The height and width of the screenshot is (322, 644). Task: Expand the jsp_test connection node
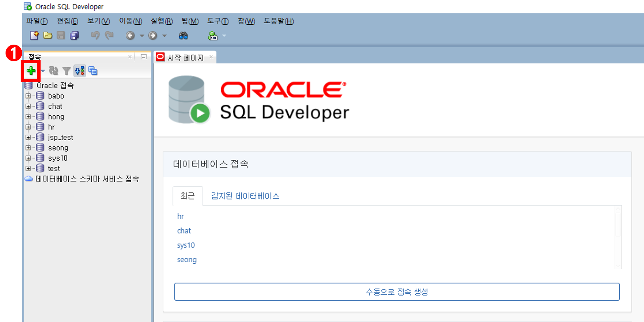28,137
